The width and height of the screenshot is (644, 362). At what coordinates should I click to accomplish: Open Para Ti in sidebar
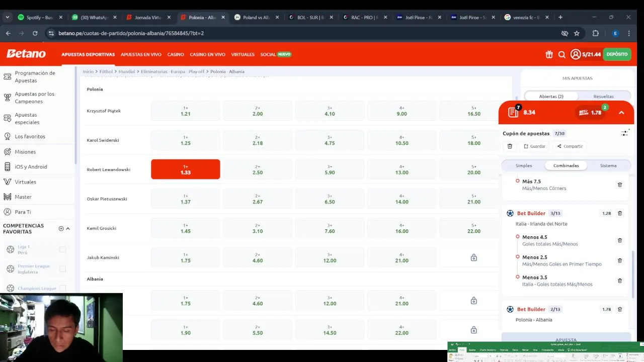click(x=23, y=212)
